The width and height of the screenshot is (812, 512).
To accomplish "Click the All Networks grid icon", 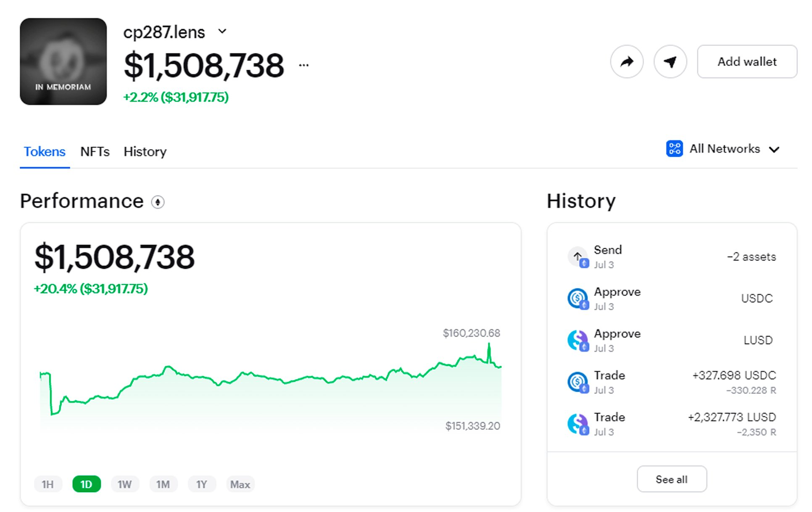I will (674, 149).
